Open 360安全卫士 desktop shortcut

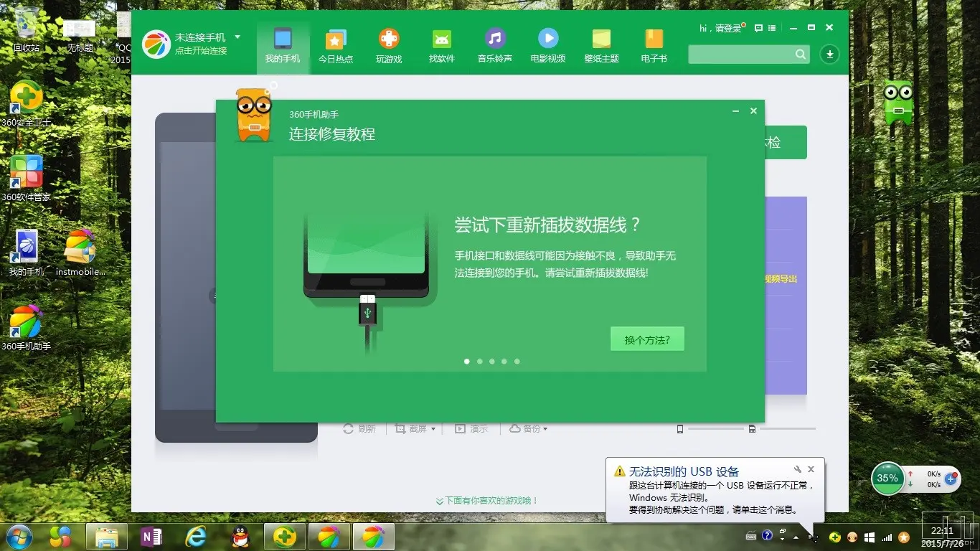[x=27, y=103]
